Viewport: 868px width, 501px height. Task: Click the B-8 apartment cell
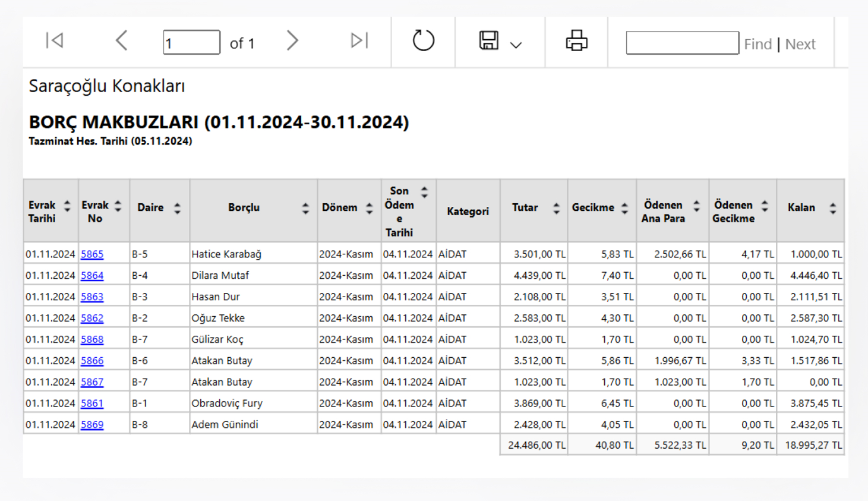point(159,425)
